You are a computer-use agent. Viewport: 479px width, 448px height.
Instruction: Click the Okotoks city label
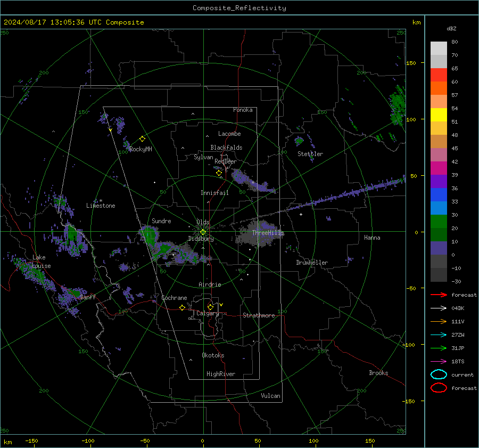click(x=213, y=355)
